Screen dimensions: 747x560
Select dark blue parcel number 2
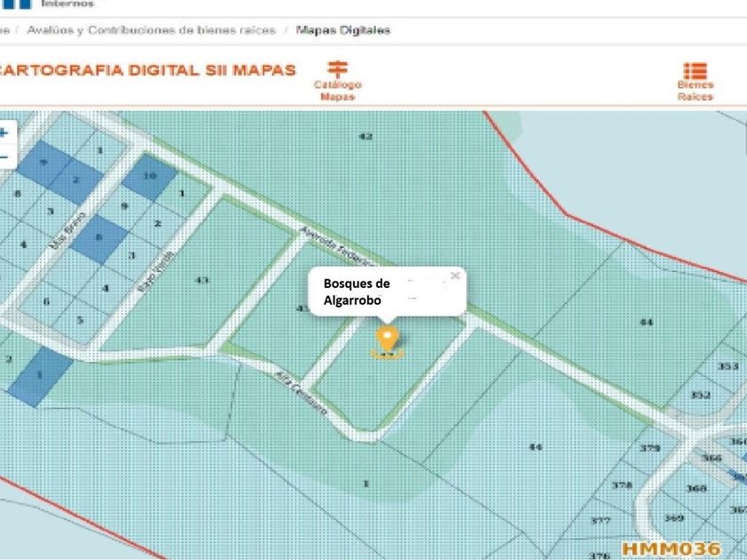tap(76, 181)
